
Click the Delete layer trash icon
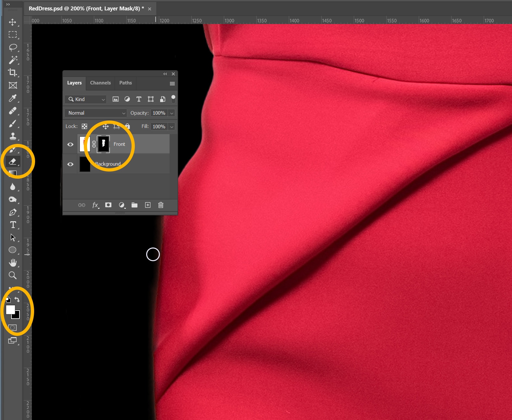[161, 205]
